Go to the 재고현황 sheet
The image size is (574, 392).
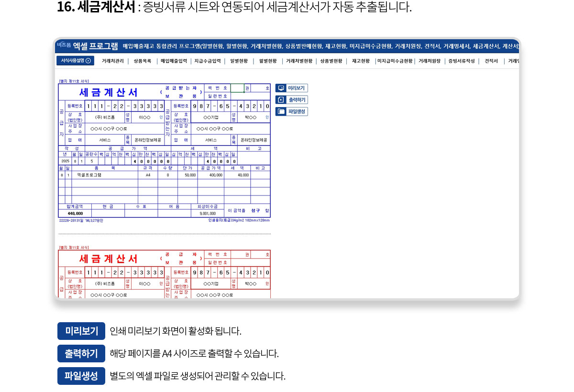coord(361,61)
